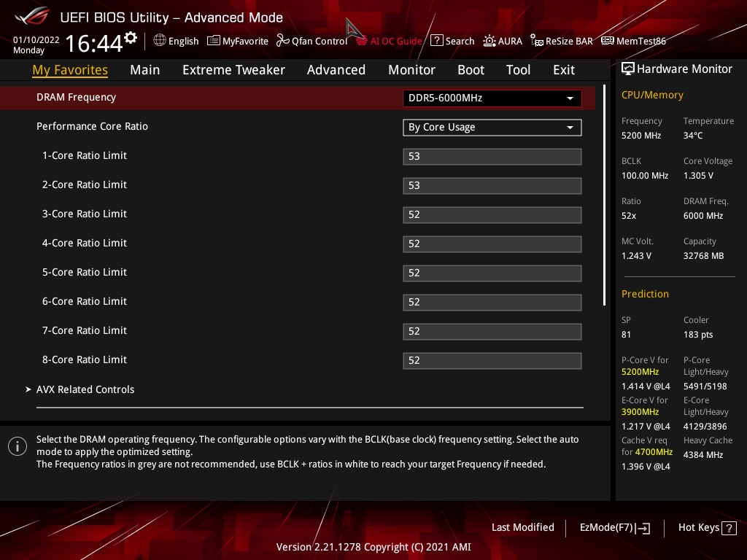This screenshot has width=747, height=560.
Task: Click the ROG logo
Action: coord(32,16)
